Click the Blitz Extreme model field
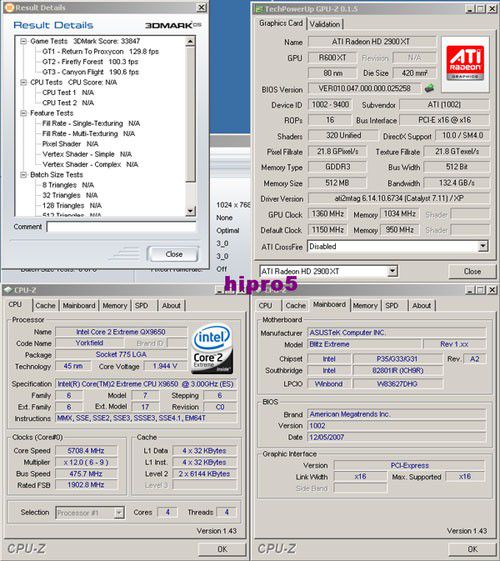The height and width of the screenshot is (561, 500). [x=364, y=344]
